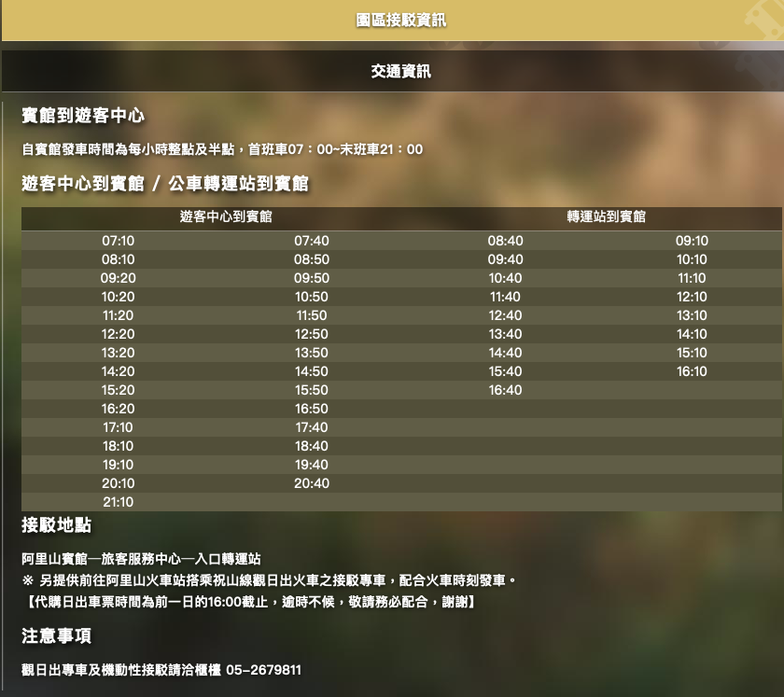Select the 12:50 time cell
Viewport: 784px width, 697px height.
[x=312, y=334]
